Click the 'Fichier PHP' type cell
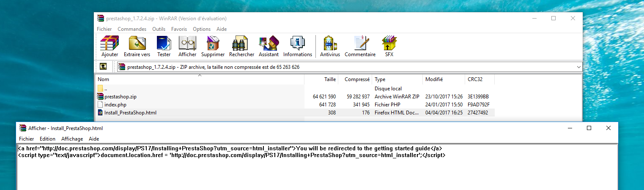This screenshot has height=190, width=644. 387,105
